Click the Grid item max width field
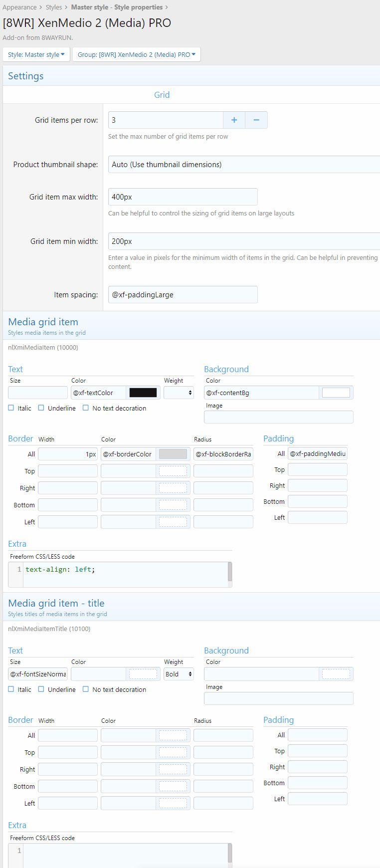Viewport: 380px width, 868px height. [x=183, y=197]
